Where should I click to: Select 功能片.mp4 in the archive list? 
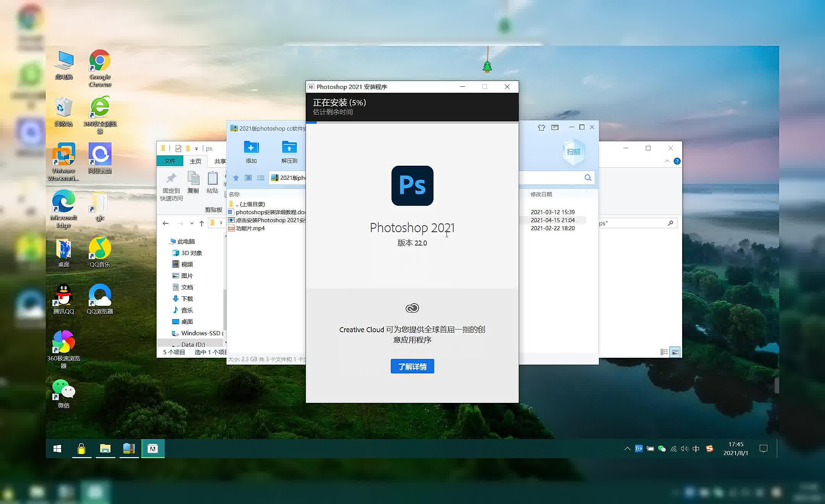click(250, 228)
